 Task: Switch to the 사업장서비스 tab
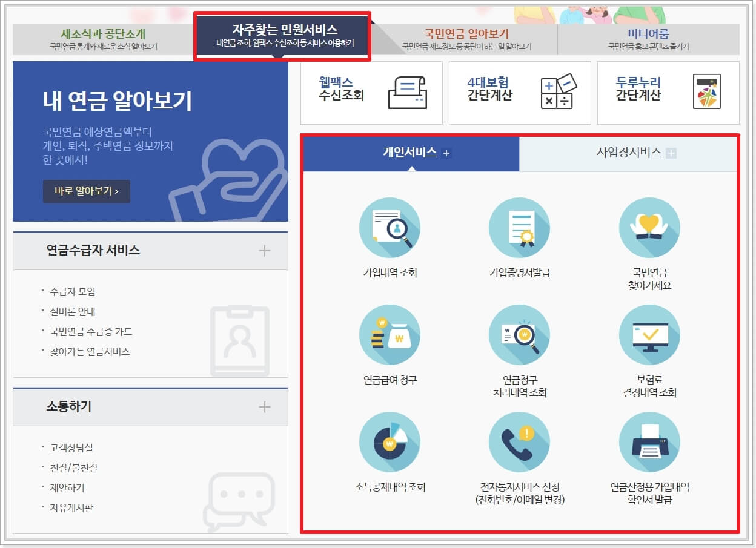[x=629, y=153]
